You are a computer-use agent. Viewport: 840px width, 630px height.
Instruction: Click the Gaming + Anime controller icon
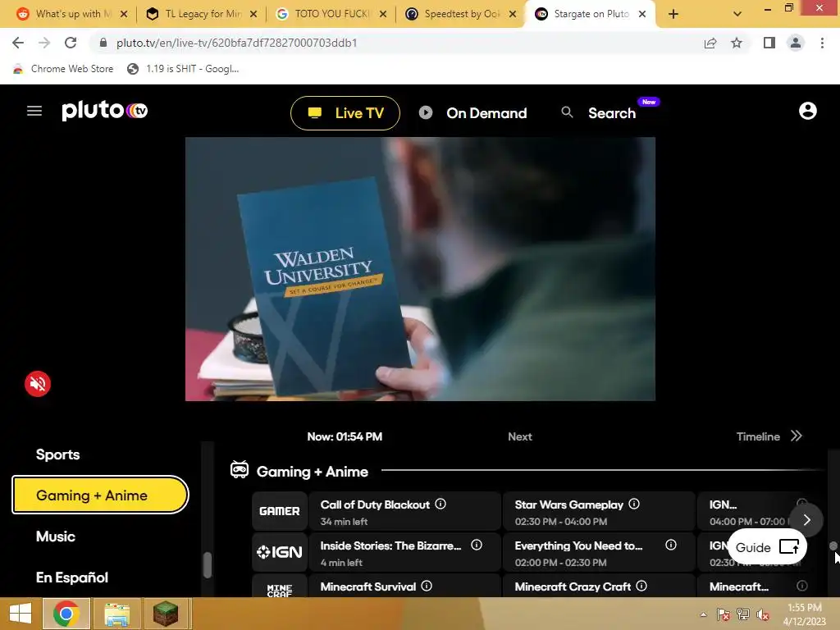(x=240, y=470)
